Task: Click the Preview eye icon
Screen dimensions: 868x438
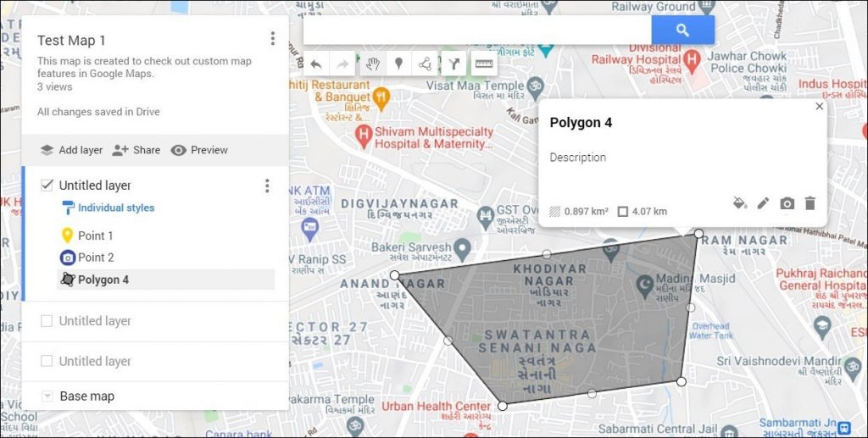Action: coord(178,150)
